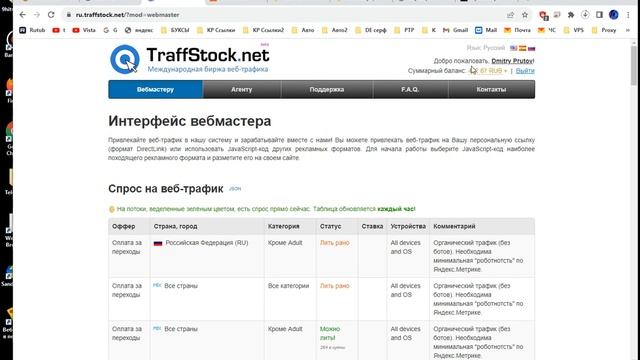The image size is (640, 360).
Task: Open the downloads icon in Chrome toolbar
Action: click(585, 15)
